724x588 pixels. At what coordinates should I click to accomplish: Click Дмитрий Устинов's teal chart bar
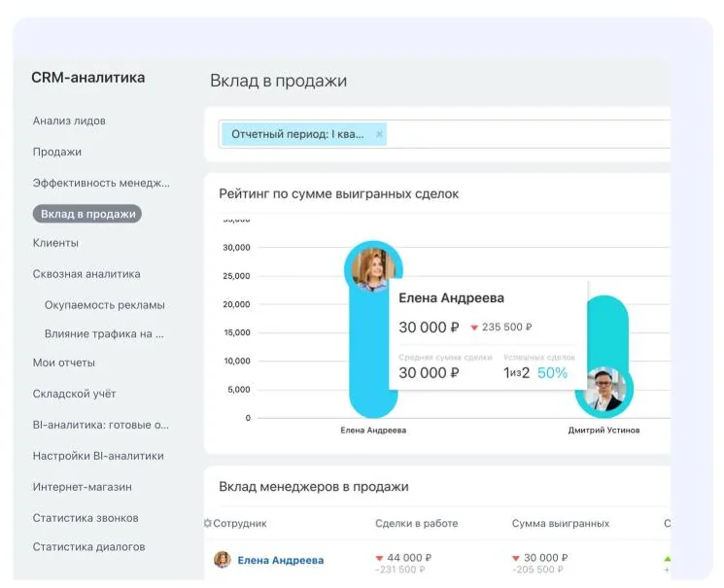click(607, 330)
